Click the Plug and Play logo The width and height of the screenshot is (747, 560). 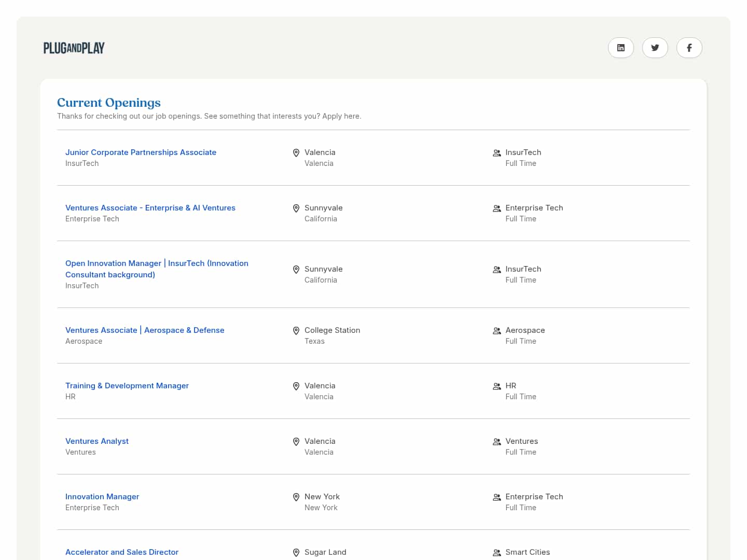click(74, 48)
